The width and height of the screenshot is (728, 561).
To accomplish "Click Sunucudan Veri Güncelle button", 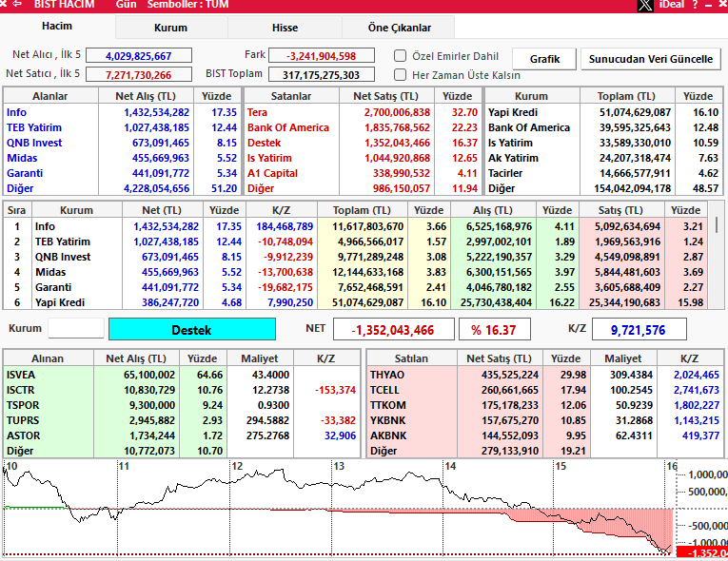I will pyautogui.click(x=651, y=59).
